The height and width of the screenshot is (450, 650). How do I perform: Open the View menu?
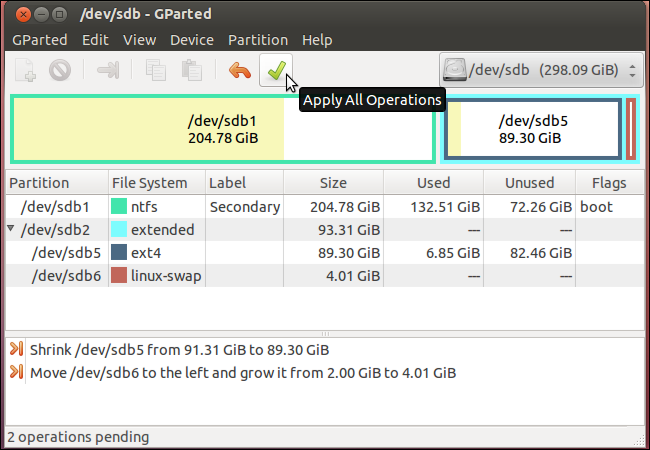(140, 40)
